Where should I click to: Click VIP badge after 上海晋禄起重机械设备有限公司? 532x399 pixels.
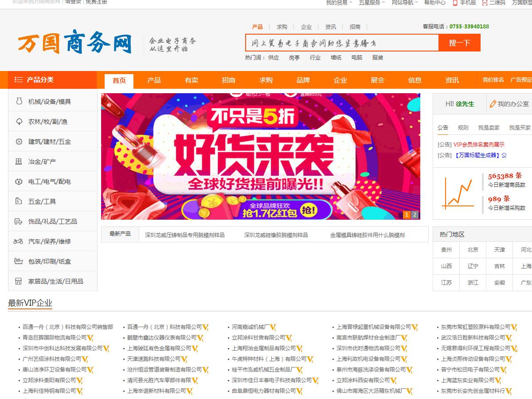tap(415, 328)
